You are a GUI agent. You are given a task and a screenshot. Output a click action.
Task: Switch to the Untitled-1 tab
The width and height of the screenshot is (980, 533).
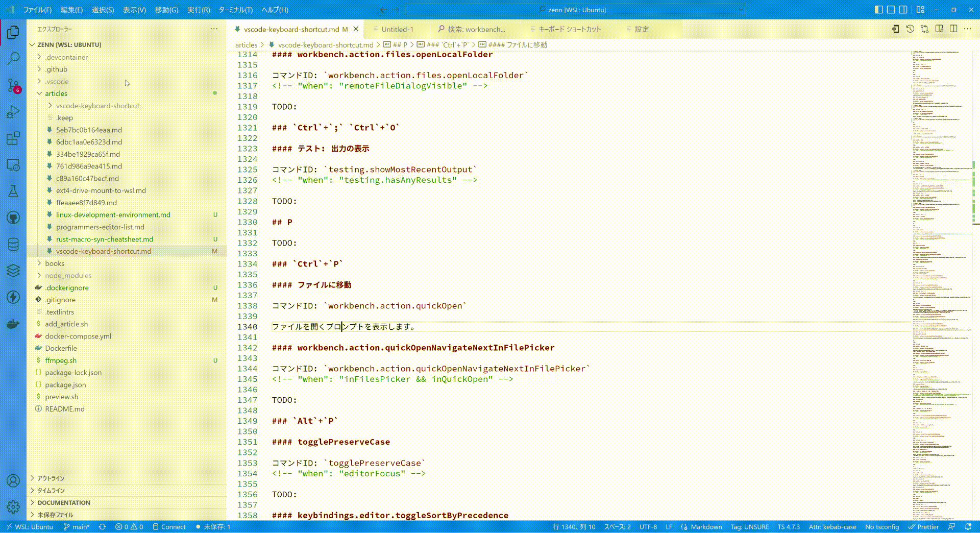[397, 30]
